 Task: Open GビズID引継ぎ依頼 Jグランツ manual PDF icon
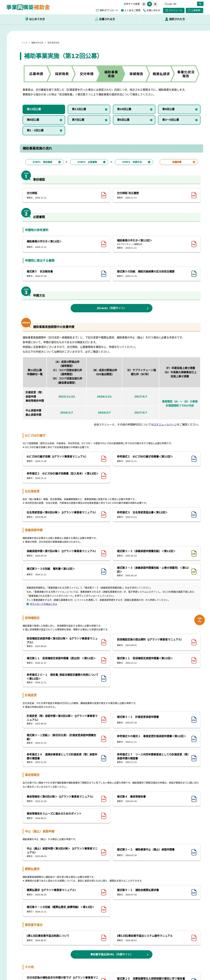click(x=103, y=459)
